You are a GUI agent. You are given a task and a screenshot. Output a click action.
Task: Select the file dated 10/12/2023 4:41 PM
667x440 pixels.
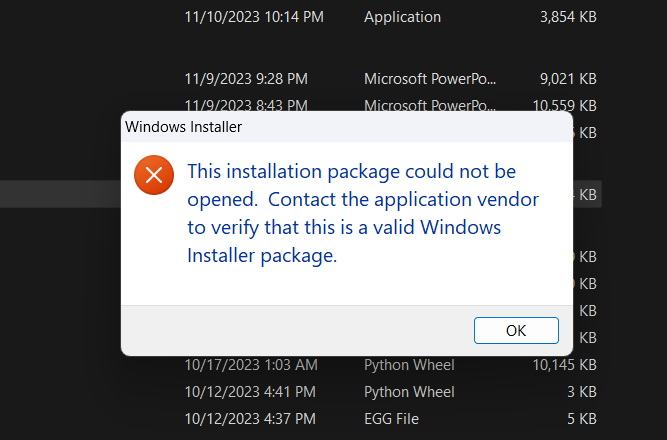click(250, 391)
